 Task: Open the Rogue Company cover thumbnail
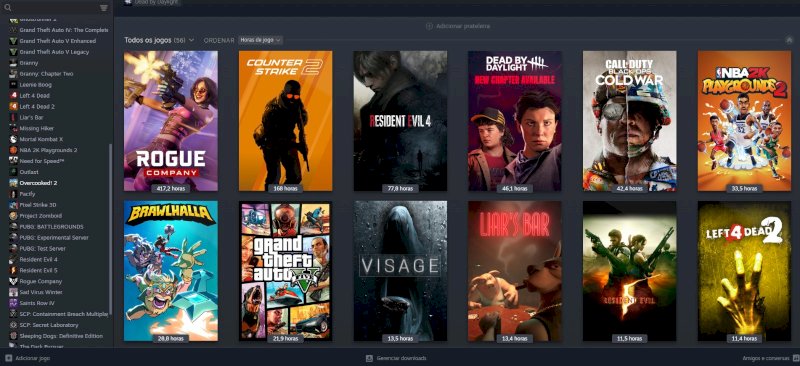[x=171, y=121]
